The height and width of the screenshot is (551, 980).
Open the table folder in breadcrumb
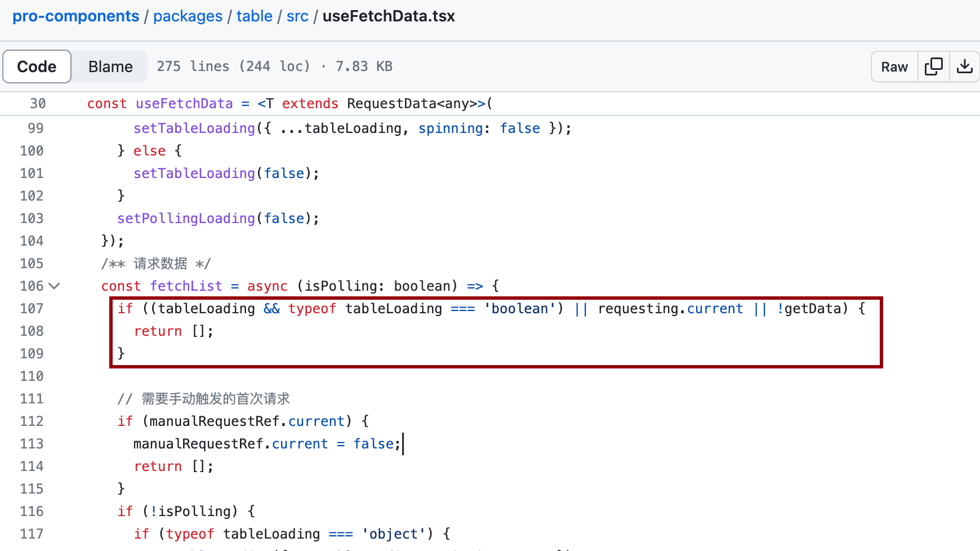point(254,16)
